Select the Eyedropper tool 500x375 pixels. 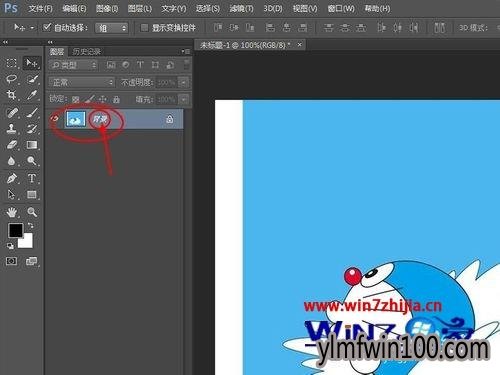click(32, 95)
